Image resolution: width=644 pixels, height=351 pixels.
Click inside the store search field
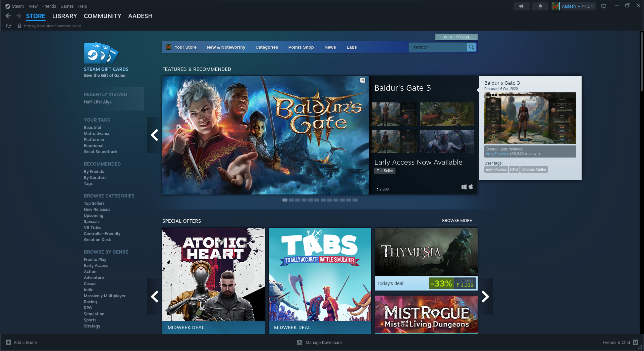click(x=436, y=47)
